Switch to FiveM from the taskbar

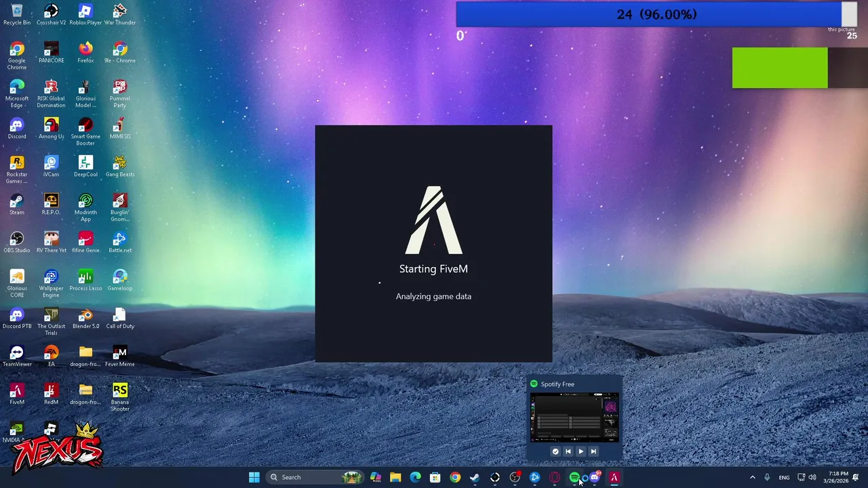pyautogui.click(x=614, y=477)
